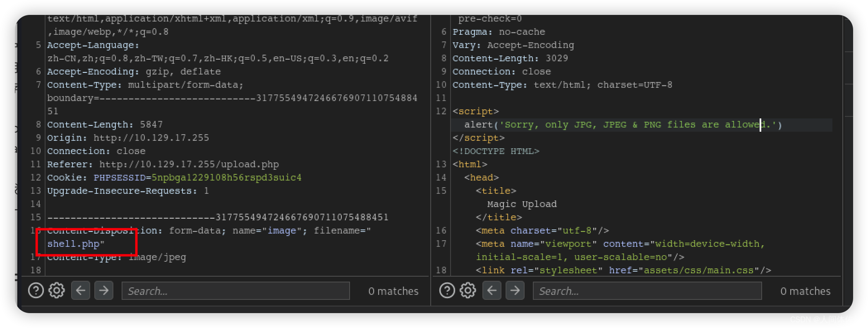Image resolution: width=868 pixels, height=328 pixels.
Task: Open help for the response panel
Action: 447,291
